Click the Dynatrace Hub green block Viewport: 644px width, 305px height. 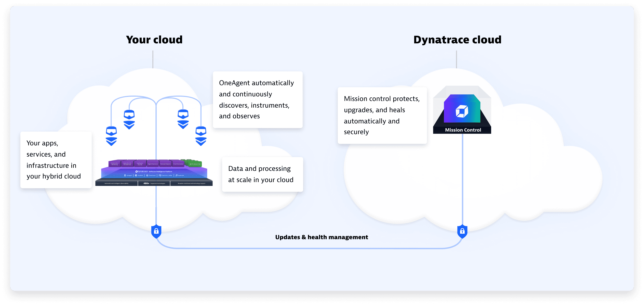[195, 164]
